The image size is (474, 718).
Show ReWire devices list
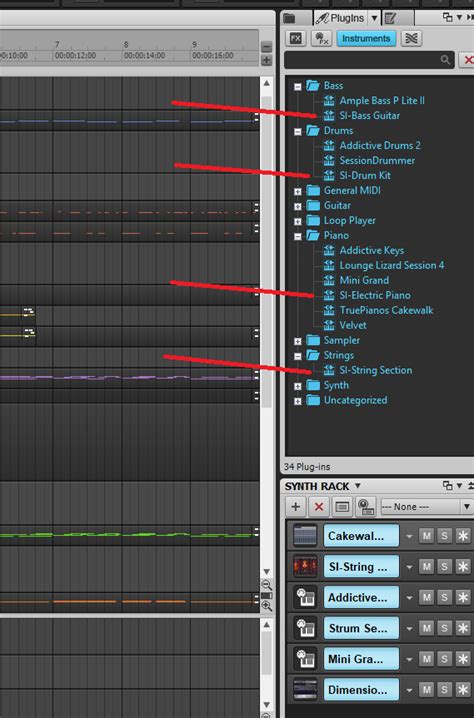(x=411, y=38)
